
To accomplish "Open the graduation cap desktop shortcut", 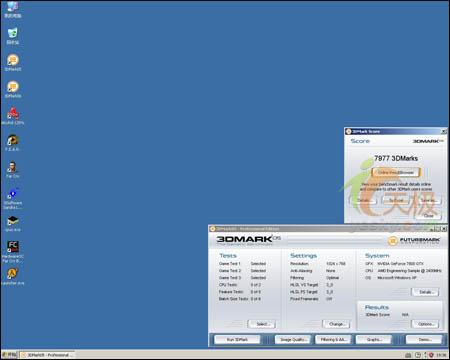I will (x=13, y=223).
